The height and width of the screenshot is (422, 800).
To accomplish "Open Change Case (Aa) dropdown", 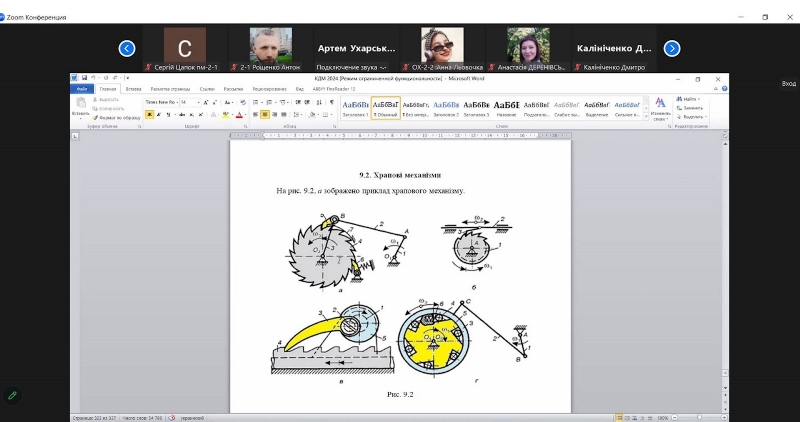I will 229,103.
